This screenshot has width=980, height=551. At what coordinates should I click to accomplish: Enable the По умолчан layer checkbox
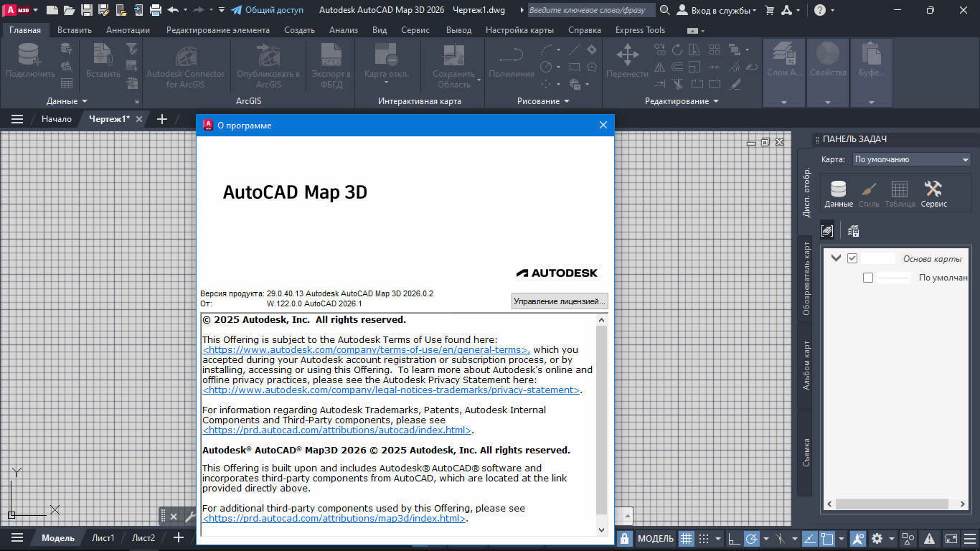[x=867, y=277]
